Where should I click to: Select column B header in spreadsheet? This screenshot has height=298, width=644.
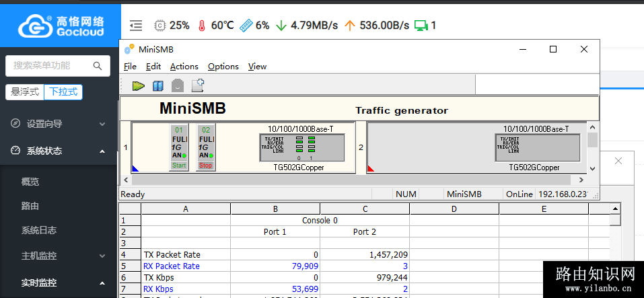pos(275,209)
